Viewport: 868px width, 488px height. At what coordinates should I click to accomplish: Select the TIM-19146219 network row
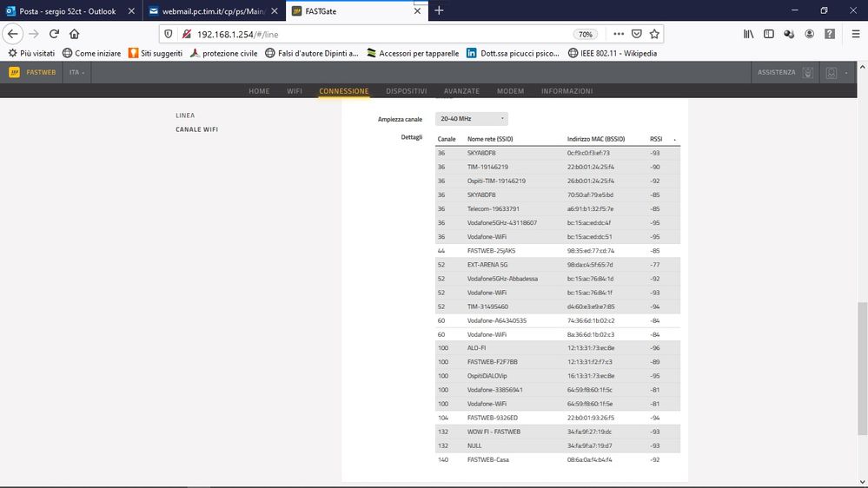click(558, 167)
